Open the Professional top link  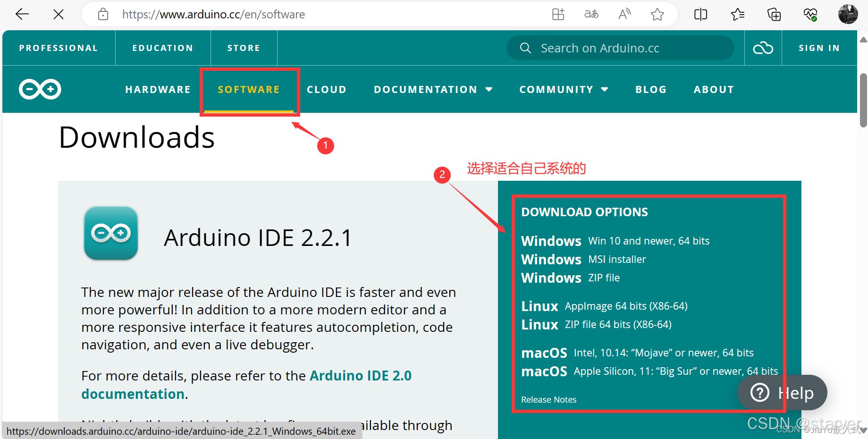59,48
